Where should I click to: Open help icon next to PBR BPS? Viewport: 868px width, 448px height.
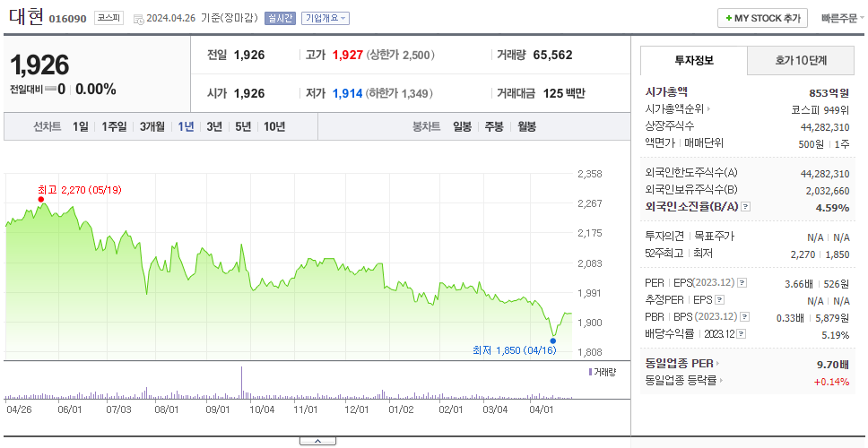[x=745, y=317]
